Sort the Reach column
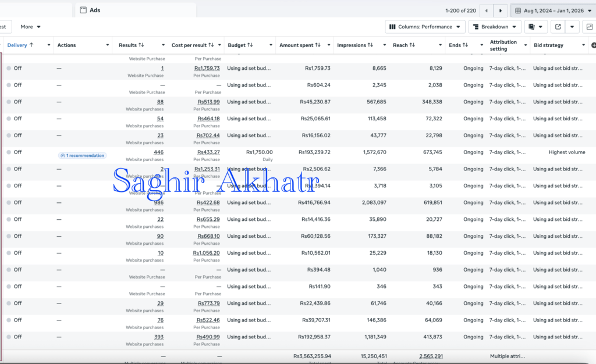596x364 pixels. click(x=412, y=45)
